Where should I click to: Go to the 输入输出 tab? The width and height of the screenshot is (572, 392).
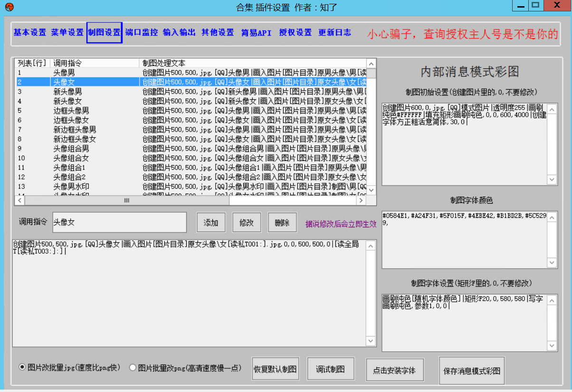tap(179, 33)
